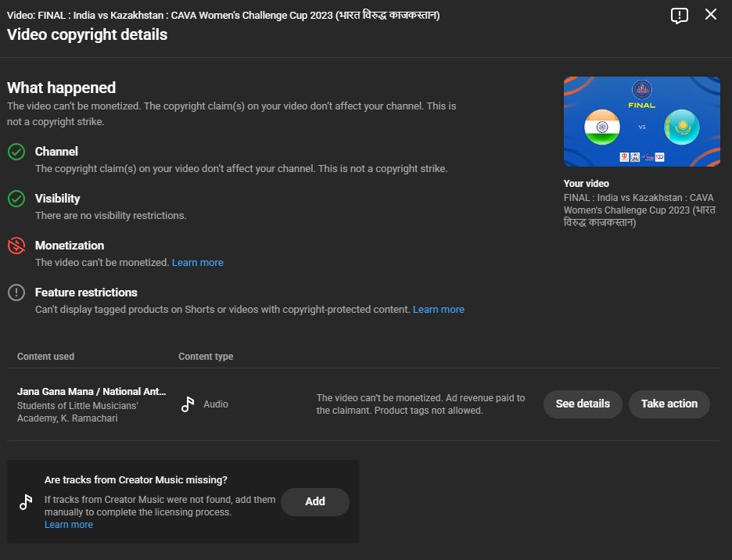
Task: Click the 'Your video' label
Action: click(586, 184)
